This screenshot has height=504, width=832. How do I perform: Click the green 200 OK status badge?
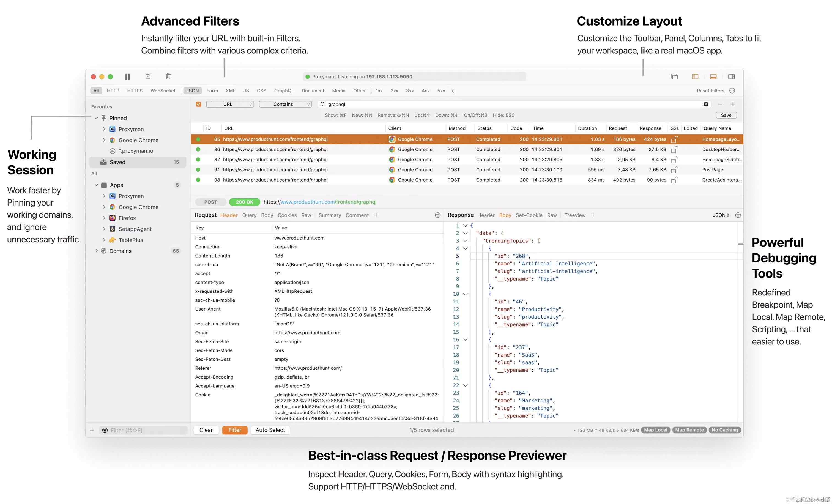coord(244,202)
